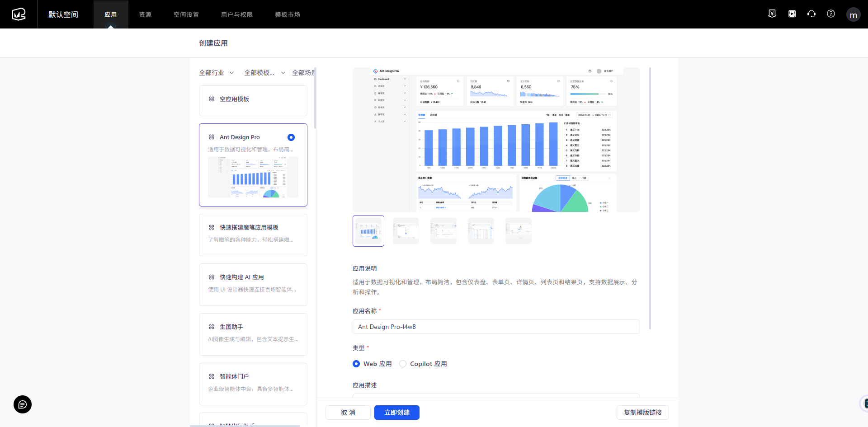Select the fifth preview thumbnail
The height and width of the screenshot is (427, 868).
[x=519, y=231]
